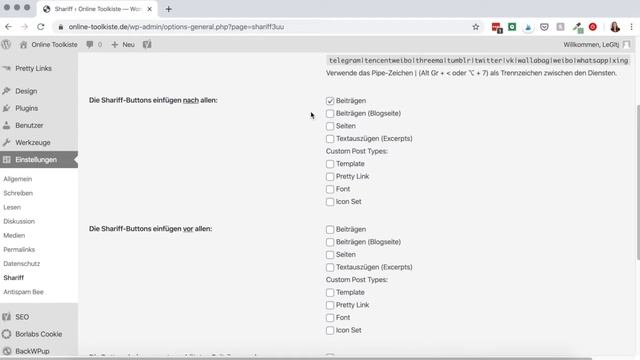Viewport: 640px width, 360px height.
Task: Check Beiträgen (Blogseite) under insert-before section
Action: pyautogui.click(x=330, y=242)
